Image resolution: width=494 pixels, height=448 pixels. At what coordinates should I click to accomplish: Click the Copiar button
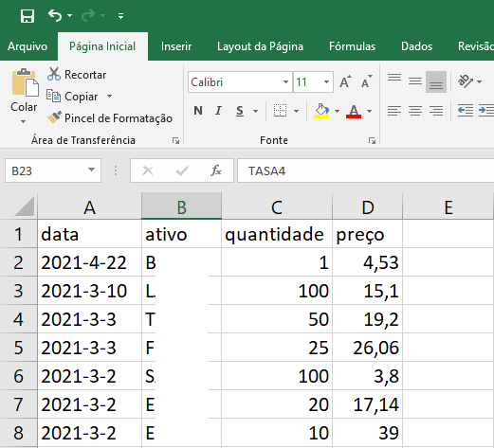pyautogui.click(x=72, y=97)
